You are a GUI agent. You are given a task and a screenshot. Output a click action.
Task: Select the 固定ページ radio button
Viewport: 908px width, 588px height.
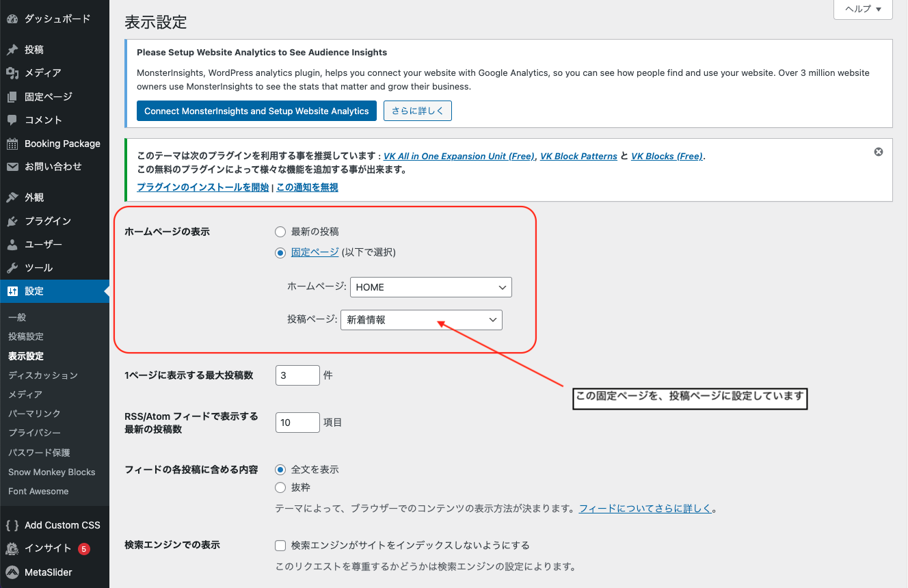point(280,253)
